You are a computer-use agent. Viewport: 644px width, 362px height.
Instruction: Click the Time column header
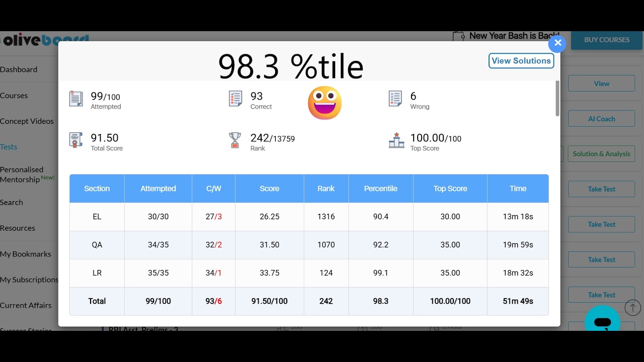(518, 189)
